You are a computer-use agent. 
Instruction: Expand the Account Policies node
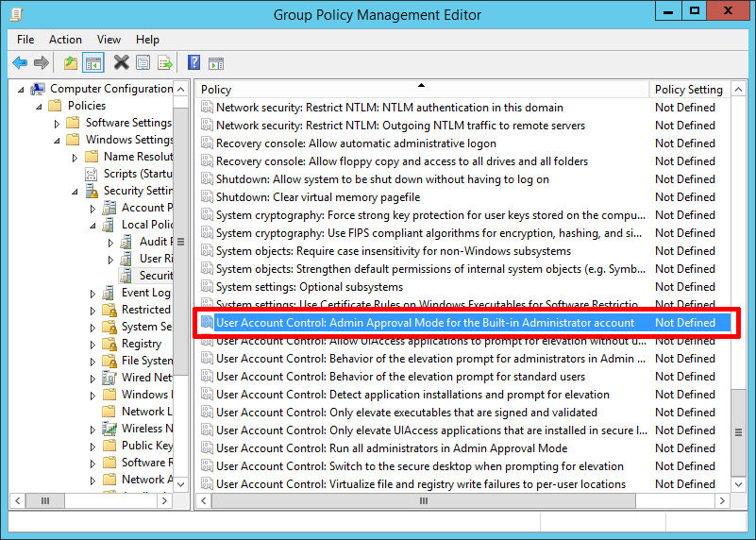click(x=92, y=209)
